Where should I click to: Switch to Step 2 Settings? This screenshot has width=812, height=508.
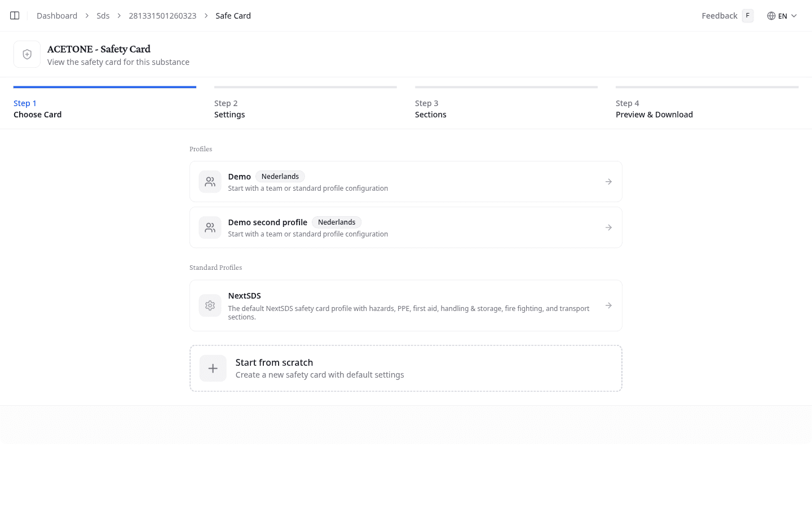pyautogui.click(x=230, y=108)
